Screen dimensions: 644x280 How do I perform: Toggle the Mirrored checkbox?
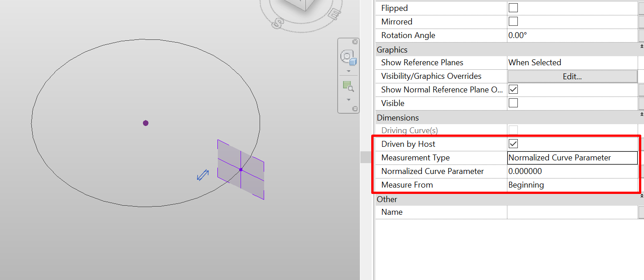[x=513, y=21]
